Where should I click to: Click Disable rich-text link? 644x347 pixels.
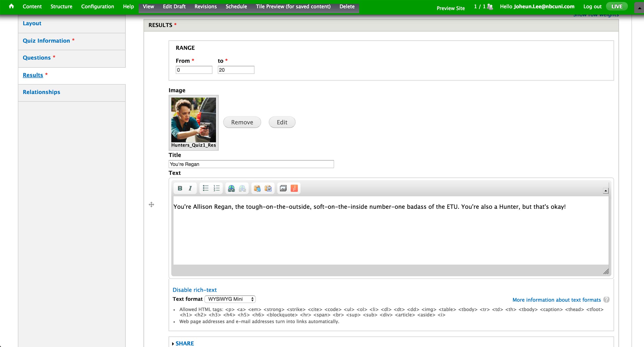click(x=194, y=290)
